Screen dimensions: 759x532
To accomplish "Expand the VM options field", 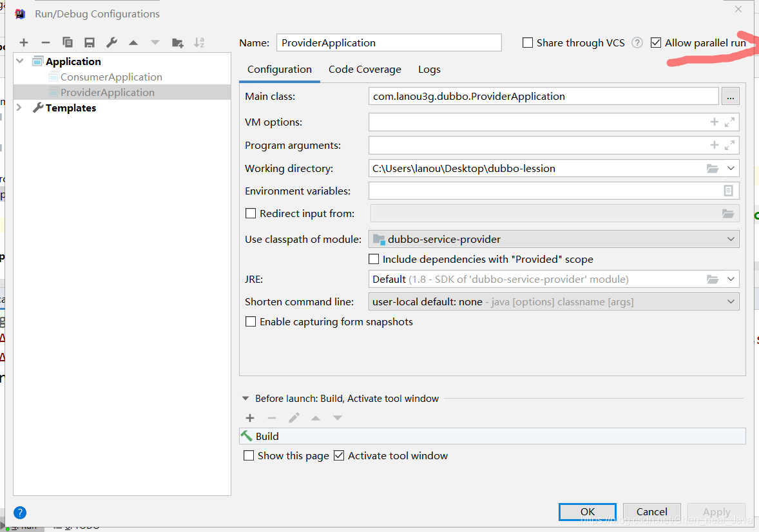I will [x=729, y=122].
